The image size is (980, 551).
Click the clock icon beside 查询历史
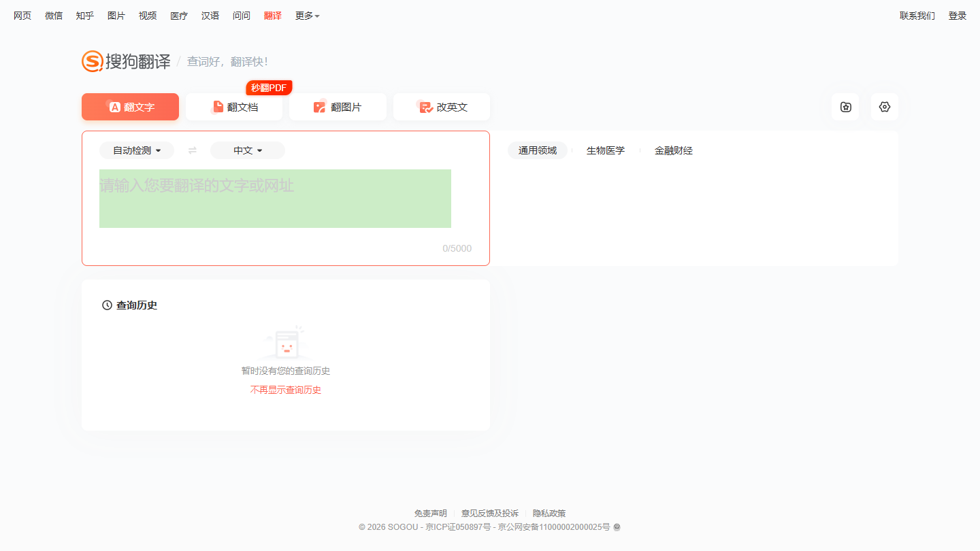(x=107, y=305)
